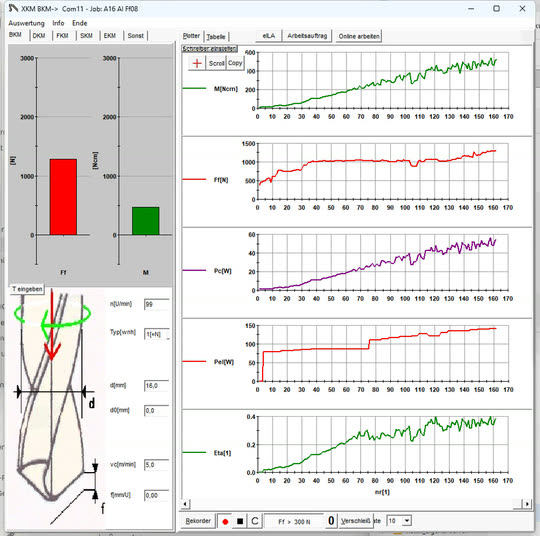This screenshot has width=540, height=536.
Task: Click the green M bar in bar chart
Action: coord(146,221)
